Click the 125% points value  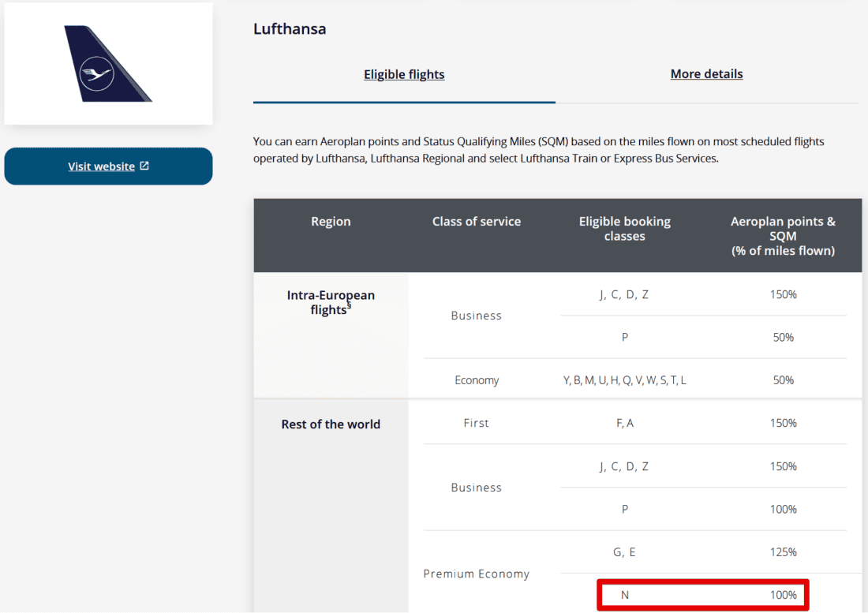(x=783, y=552)
